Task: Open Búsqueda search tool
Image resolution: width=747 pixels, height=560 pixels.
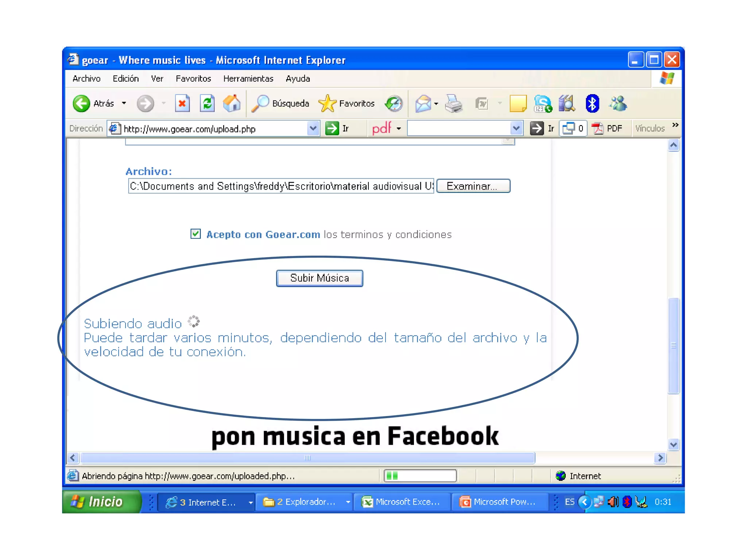Action: (x=280, y=104)
